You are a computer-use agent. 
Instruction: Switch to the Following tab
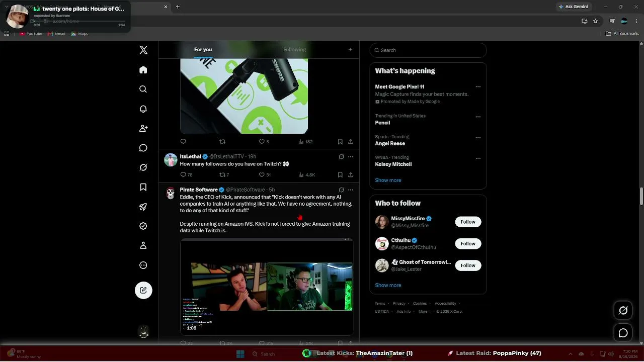(294, 50)
